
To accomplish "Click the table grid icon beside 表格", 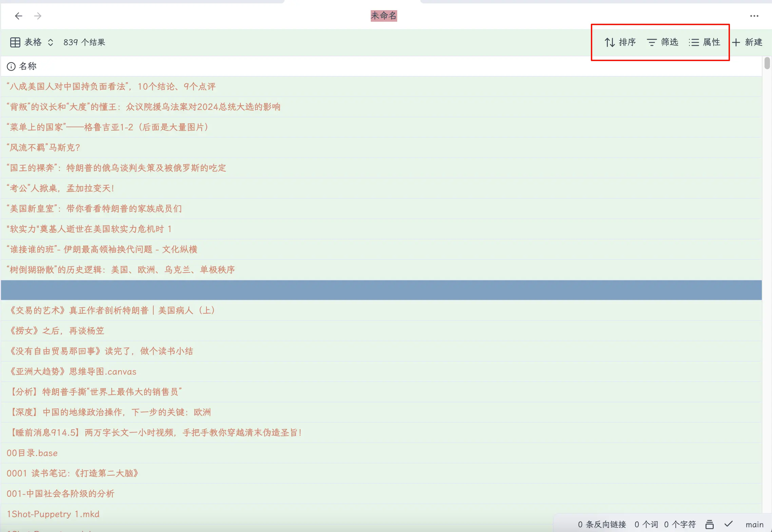I will [15, 42].
